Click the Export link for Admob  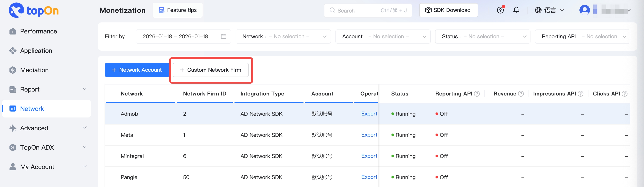click(x=369, y=114)
